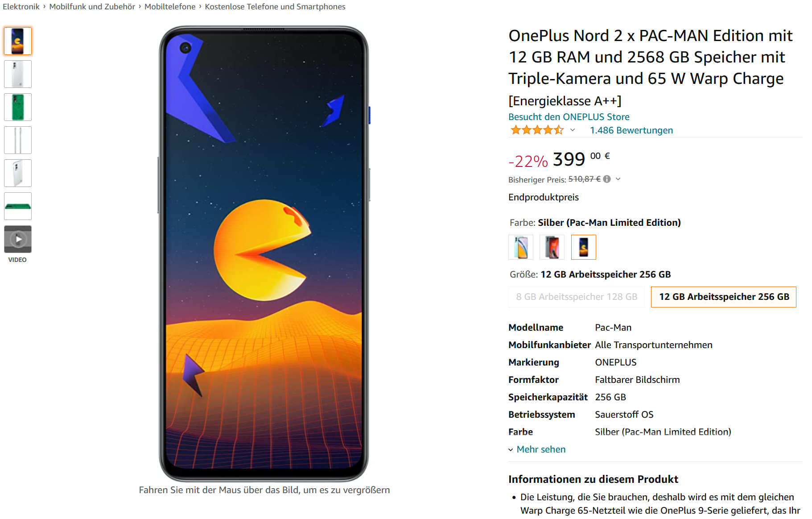
Task: Expand the star rating breakdown chevron
Action: [573, 130]
